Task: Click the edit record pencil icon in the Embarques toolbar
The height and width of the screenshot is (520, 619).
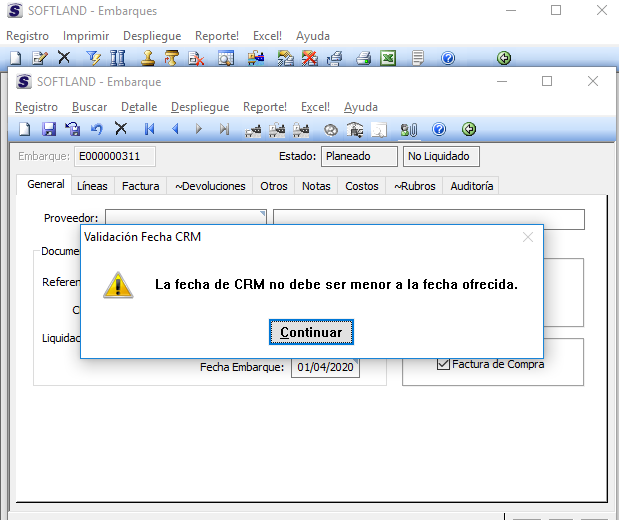Action: pyautogui.click(x=39, y=58)
